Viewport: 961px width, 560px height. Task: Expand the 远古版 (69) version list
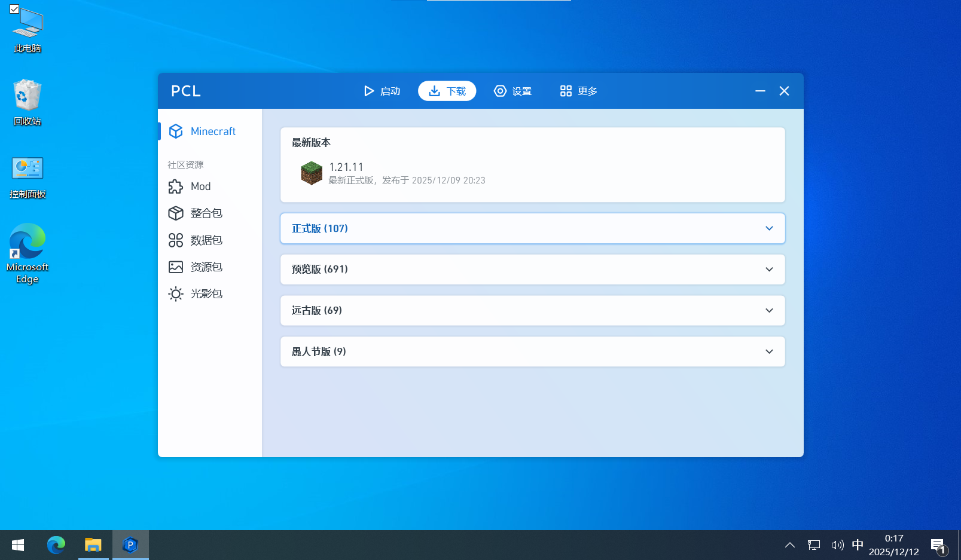pyautogui.click(x=532, y=311)
